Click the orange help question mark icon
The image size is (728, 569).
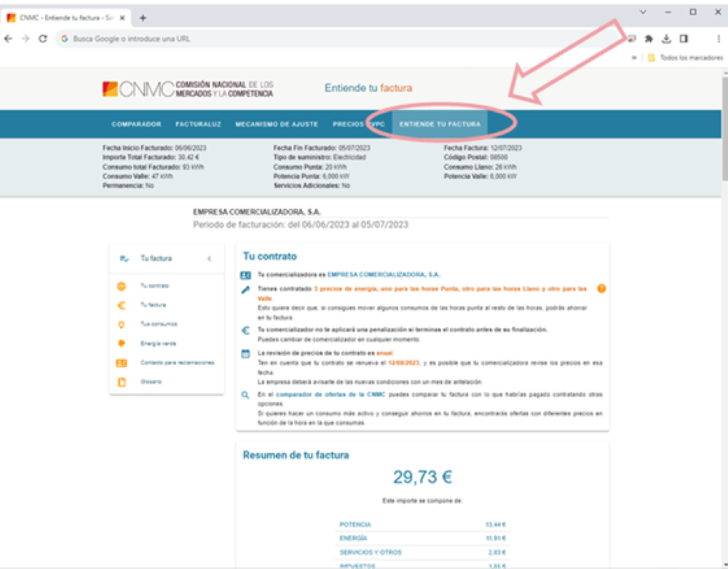[x=601, y=289]
